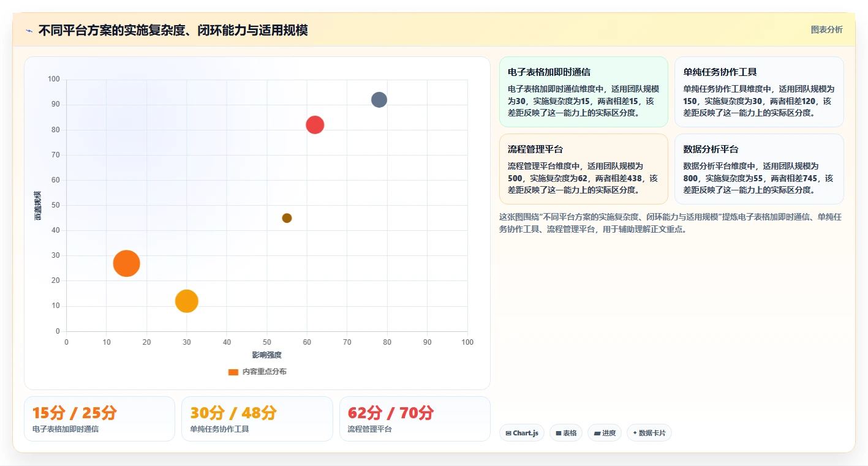Open the 单纯任务协作工具 description card

pos(759,92)
